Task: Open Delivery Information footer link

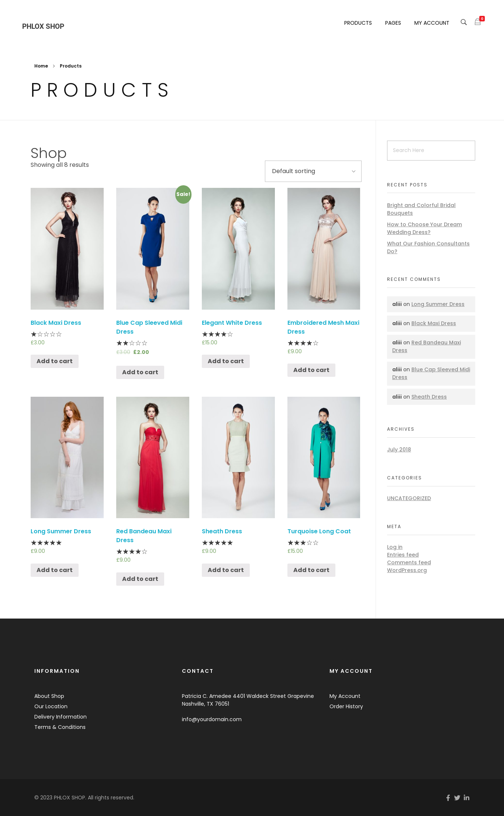Action: tap(61, 717)
